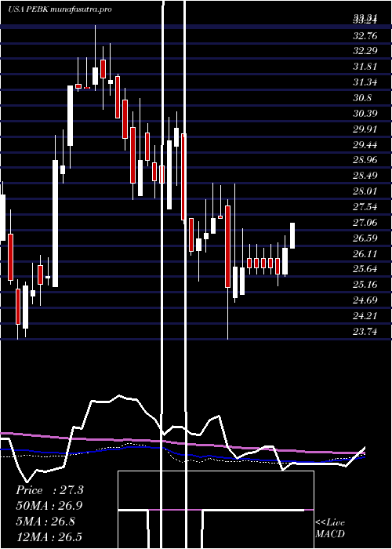Click the 29.44 price axis label
Screen dimensions: 392x549
(x=365, y=144)
